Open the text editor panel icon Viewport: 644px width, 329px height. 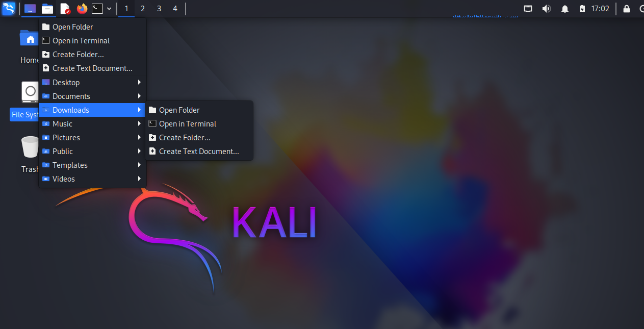65,9
